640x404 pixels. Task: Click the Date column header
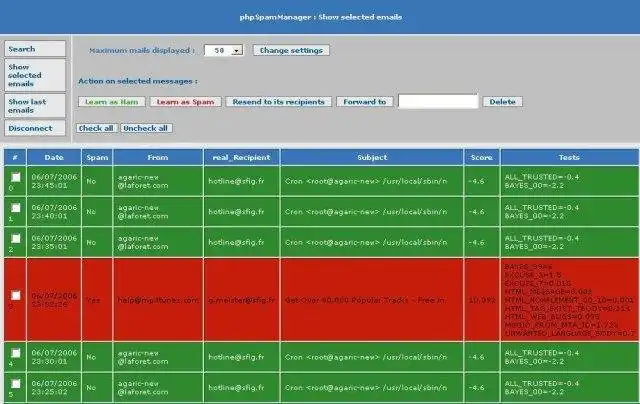[54, 157]
